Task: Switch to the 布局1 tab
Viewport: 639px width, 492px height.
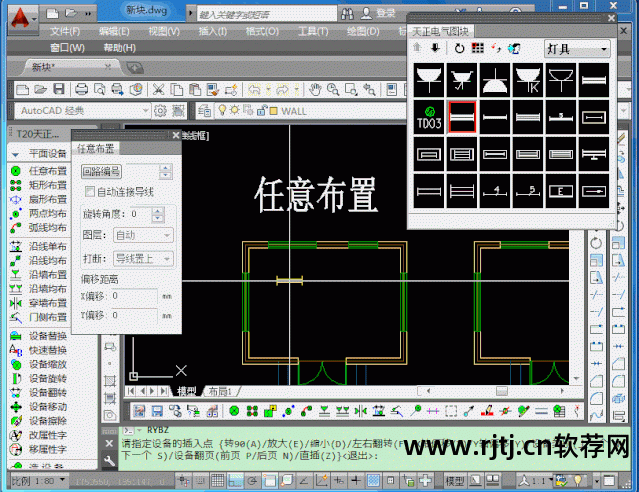Action: 220,391
